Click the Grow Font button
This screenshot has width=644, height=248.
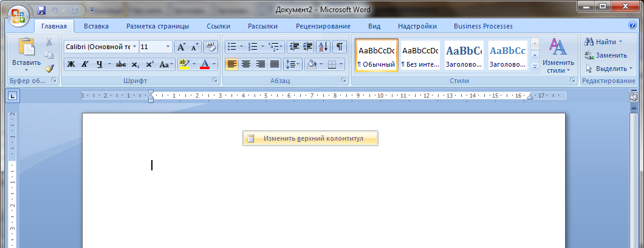pyautogui.click(x=181, y=47)
